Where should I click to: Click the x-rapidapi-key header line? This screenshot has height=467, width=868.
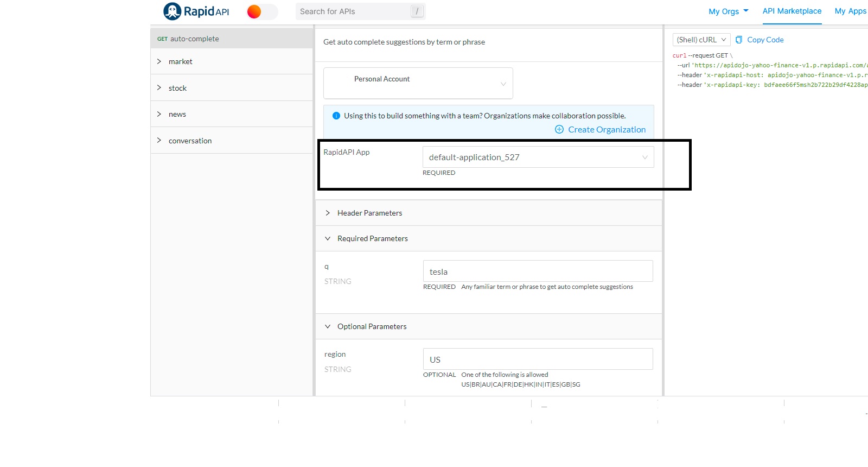773,85
